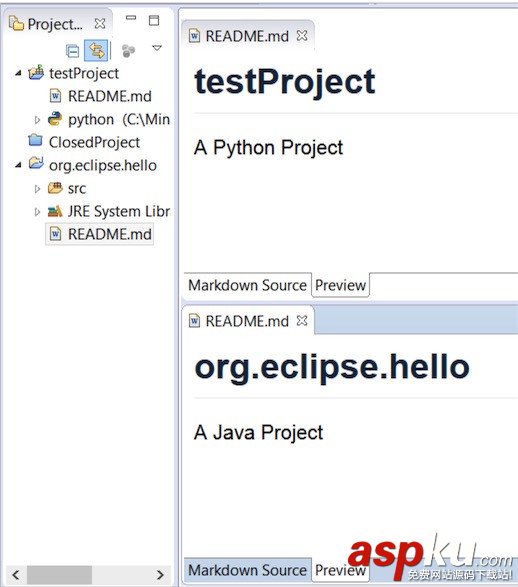518x587 pixels.
Task: Click the ClosedProject folder icon
Action: (x=36, y=140)
